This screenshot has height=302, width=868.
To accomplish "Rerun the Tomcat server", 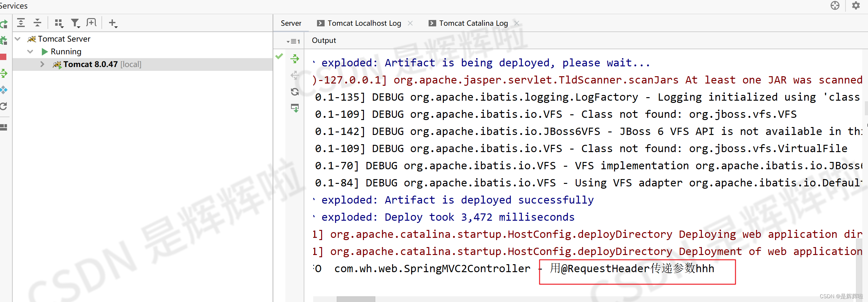I will pos(4,24).
